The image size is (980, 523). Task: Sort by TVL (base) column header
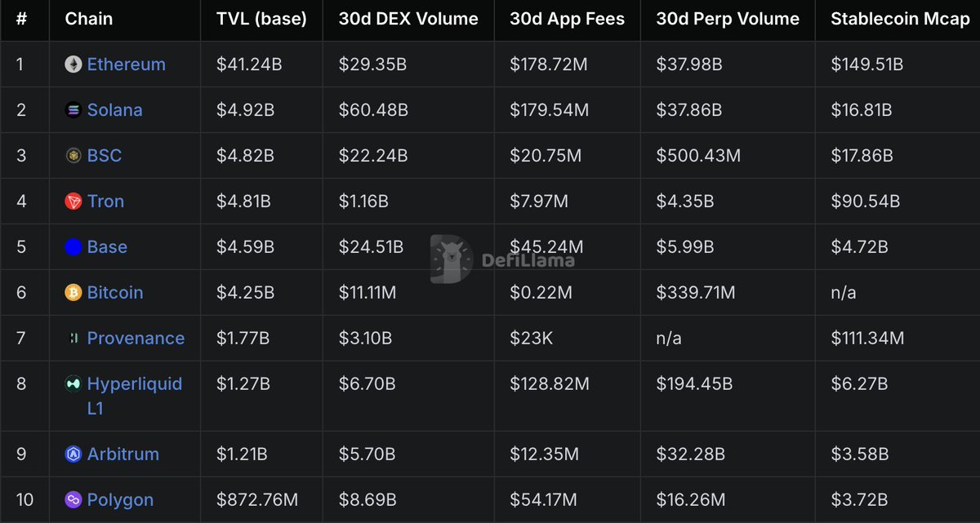tap(261, 20)
